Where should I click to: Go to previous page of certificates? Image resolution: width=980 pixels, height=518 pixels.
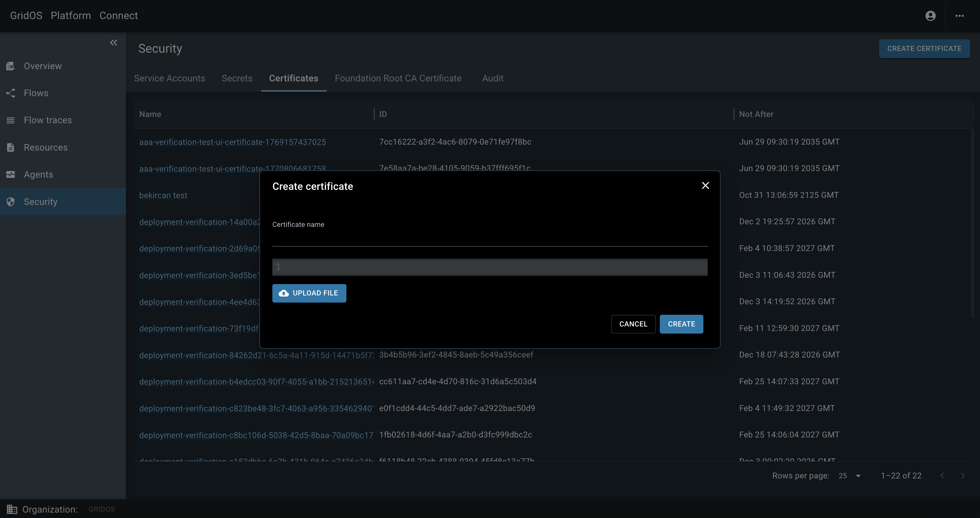click(942, 475)
